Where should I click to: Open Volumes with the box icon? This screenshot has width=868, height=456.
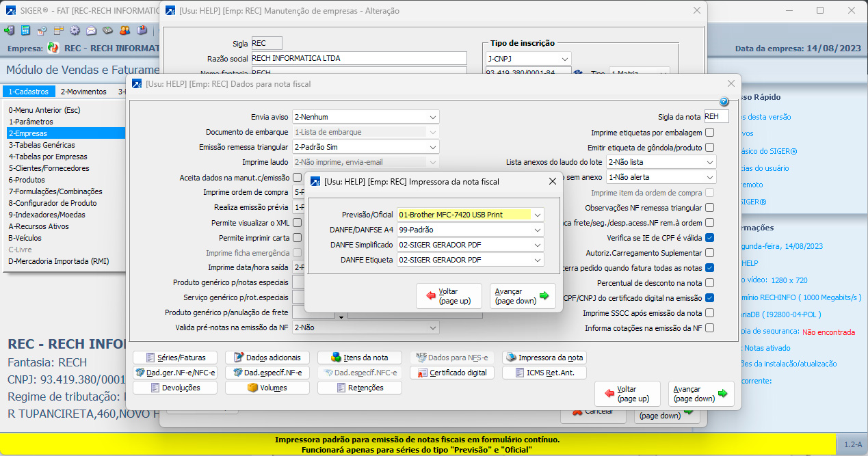click(267, 388)
